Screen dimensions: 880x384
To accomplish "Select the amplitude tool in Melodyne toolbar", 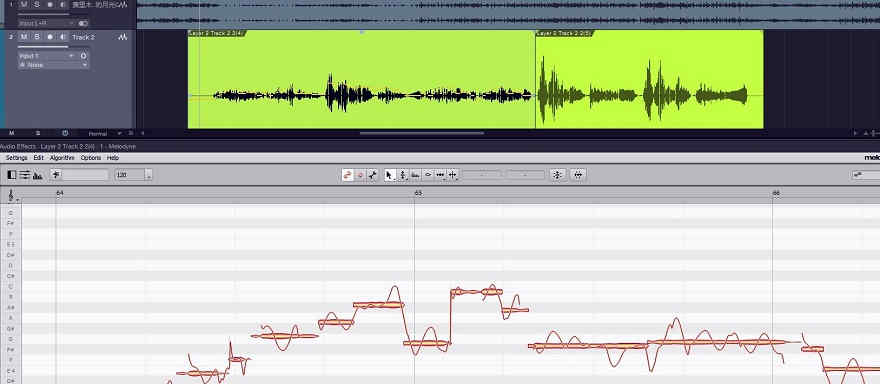I will pos(428,175).
